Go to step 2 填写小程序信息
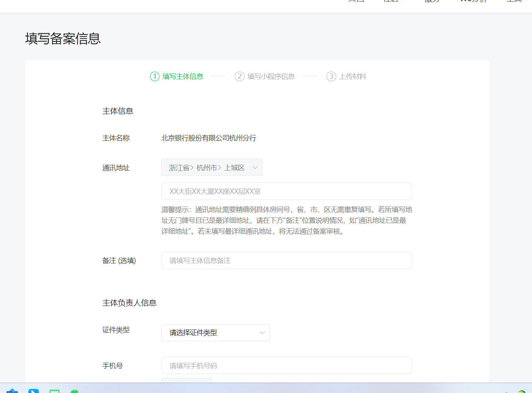 pos(265,76)
